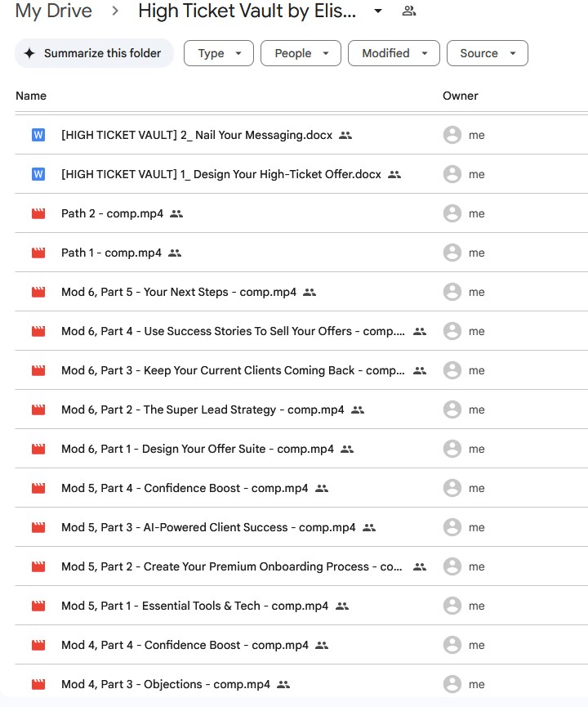Click the video icon for Mod 5, Part 4 Confidence Boost

(x=38, y=488)
